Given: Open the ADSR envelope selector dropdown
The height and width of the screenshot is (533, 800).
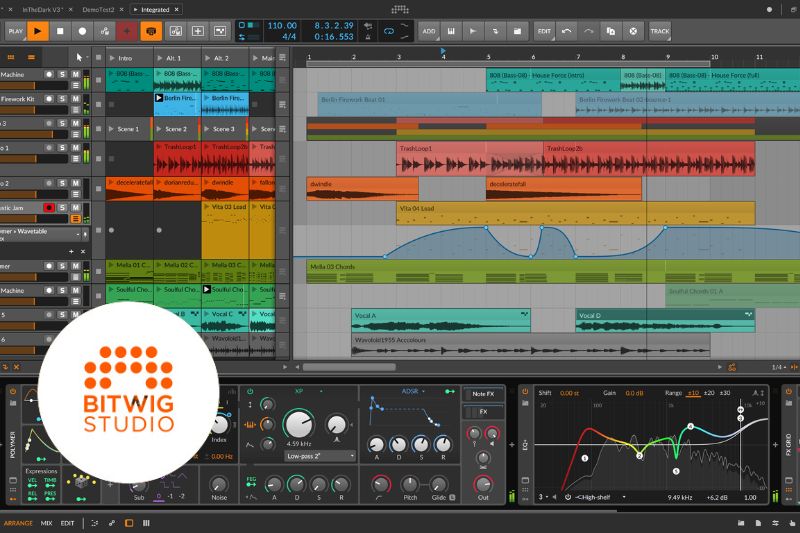Looking at the screenshot, I should [413, 391].
